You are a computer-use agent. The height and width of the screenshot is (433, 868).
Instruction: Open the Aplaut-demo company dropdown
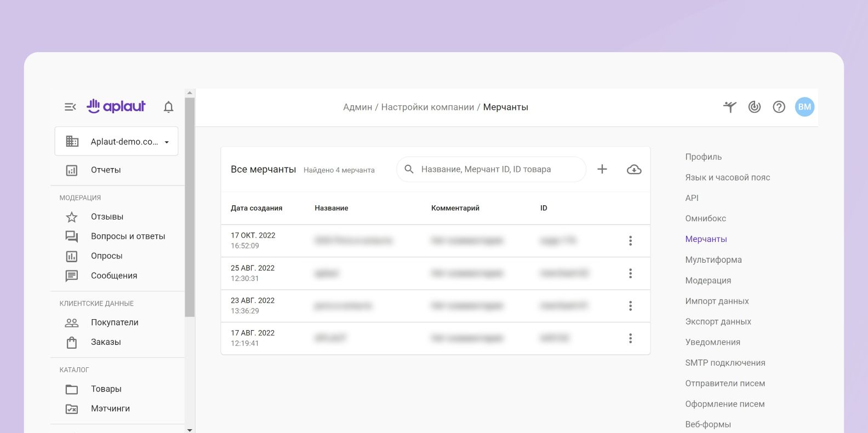[x=116, y=141]
